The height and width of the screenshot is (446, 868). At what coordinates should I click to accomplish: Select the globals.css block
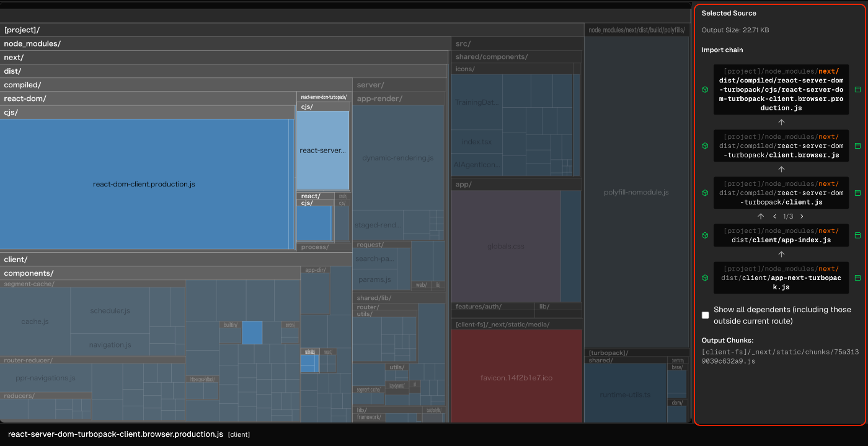point(505,247)
